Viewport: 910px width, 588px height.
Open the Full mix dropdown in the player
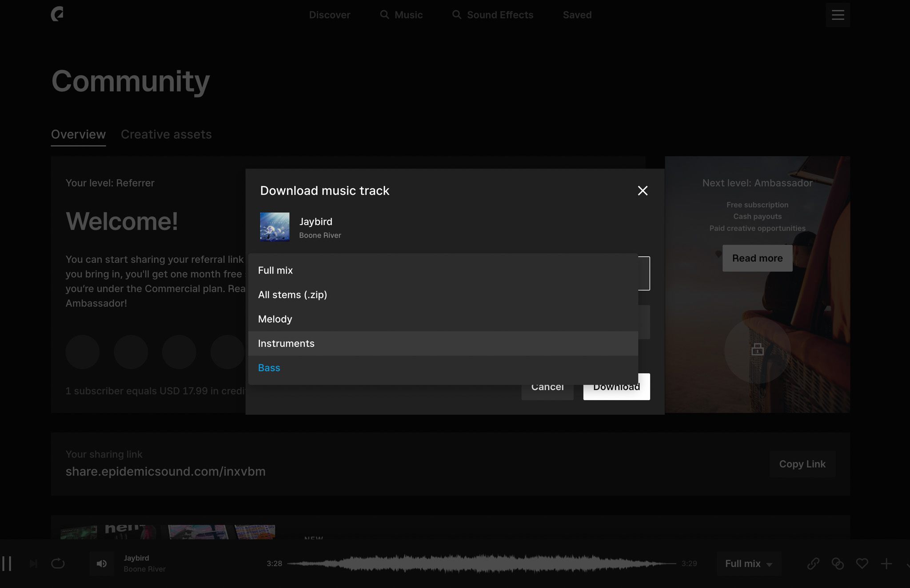749,564
